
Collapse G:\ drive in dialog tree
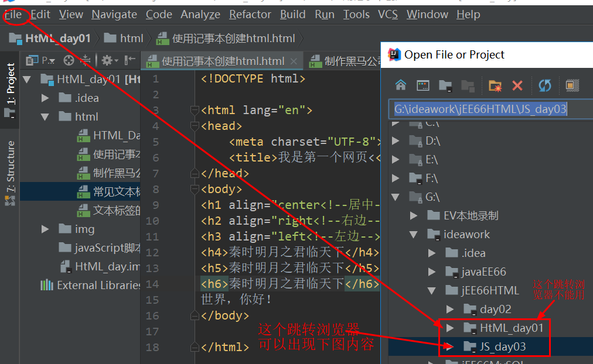click(x=396, y=197)
